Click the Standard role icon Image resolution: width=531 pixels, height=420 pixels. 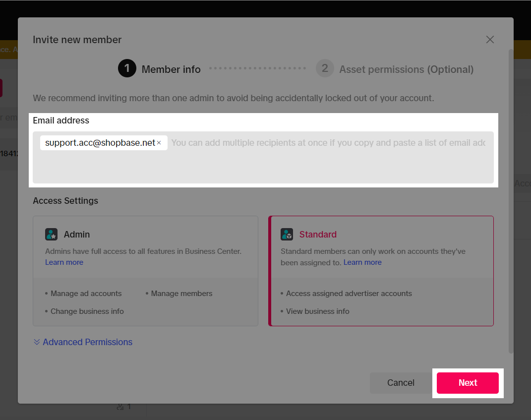click(287, 235)
